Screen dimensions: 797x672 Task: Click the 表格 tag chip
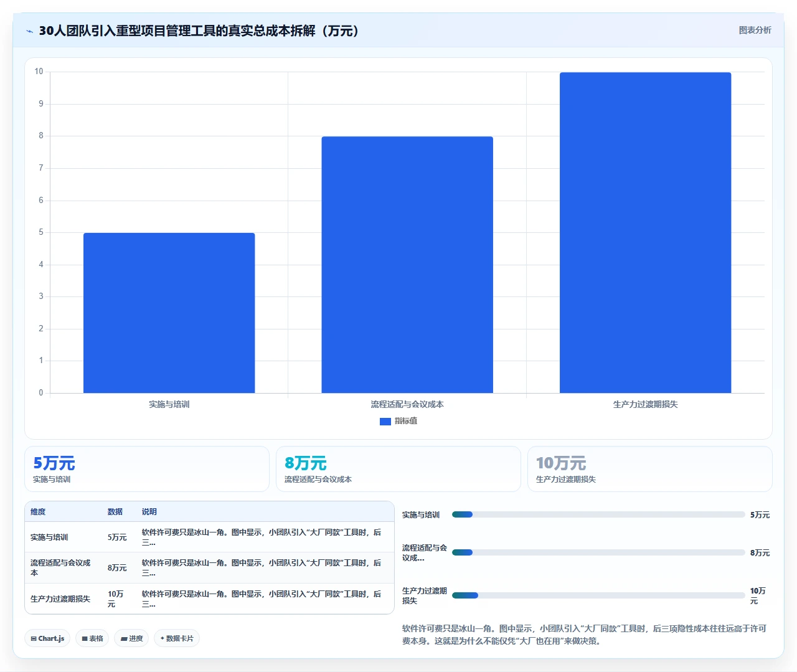click(x=92, y=638)
